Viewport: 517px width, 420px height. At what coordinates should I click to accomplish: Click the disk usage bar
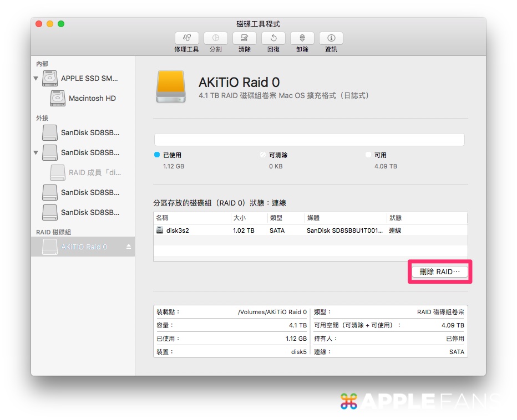point(310,140)
